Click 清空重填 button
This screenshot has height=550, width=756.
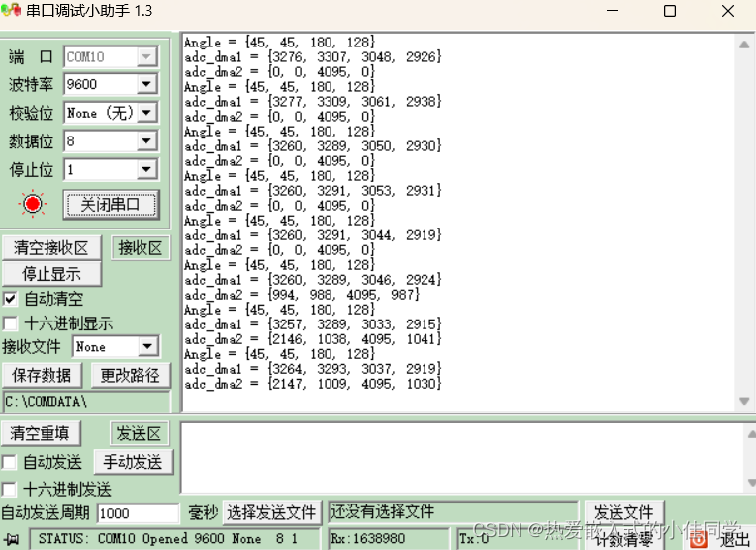(41, 433)
